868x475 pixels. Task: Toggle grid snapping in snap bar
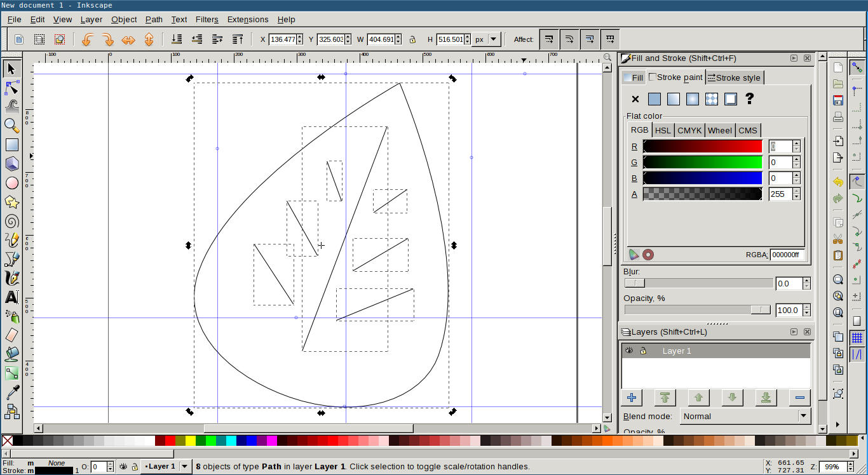coord(857,338)
